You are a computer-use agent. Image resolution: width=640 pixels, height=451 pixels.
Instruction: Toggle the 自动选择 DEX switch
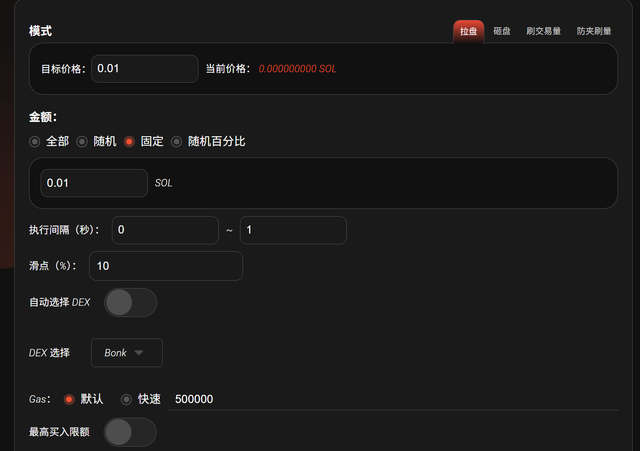[131, 302]
